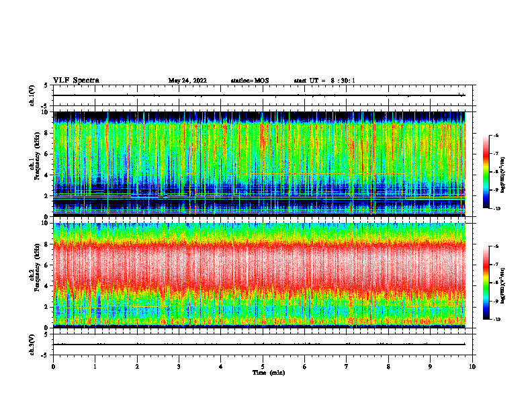Click the ch.2 frequency tick label "6"
Screen dimensions: 532x411
coord(46,265)
